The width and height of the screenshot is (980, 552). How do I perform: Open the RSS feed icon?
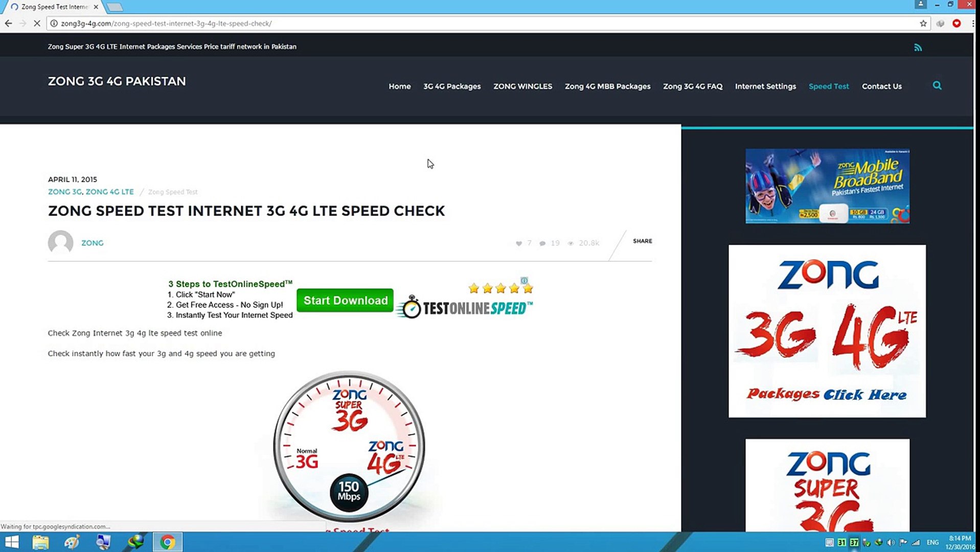[918, 47]
